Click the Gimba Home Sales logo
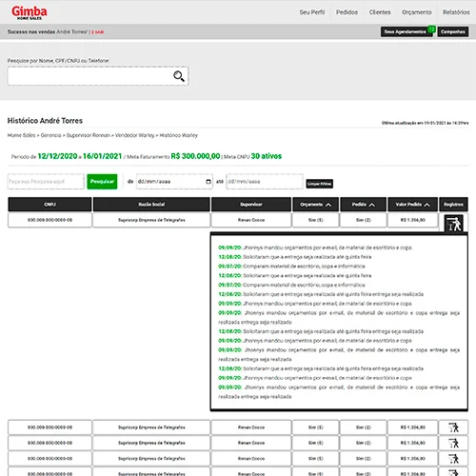The height and width of the screenshot is (476, 476). (x=30, y=12)
